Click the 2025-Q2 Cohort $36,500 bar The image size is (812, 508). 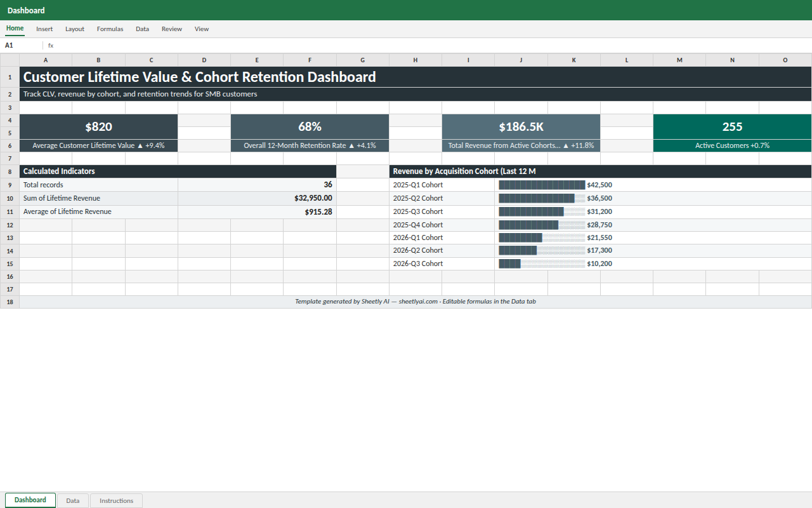coord(653,198)
